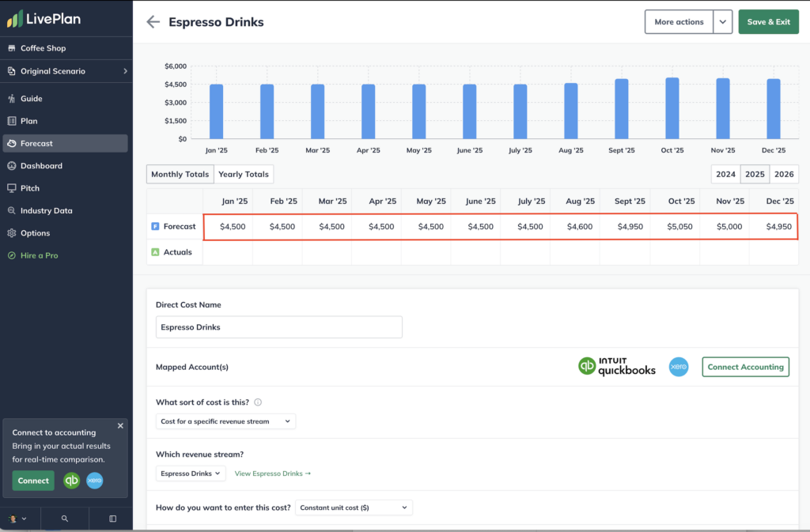Screen dimensions: 810x532
Task: Click the info icon next to cost type question
Action: click(x=258, y=402)
